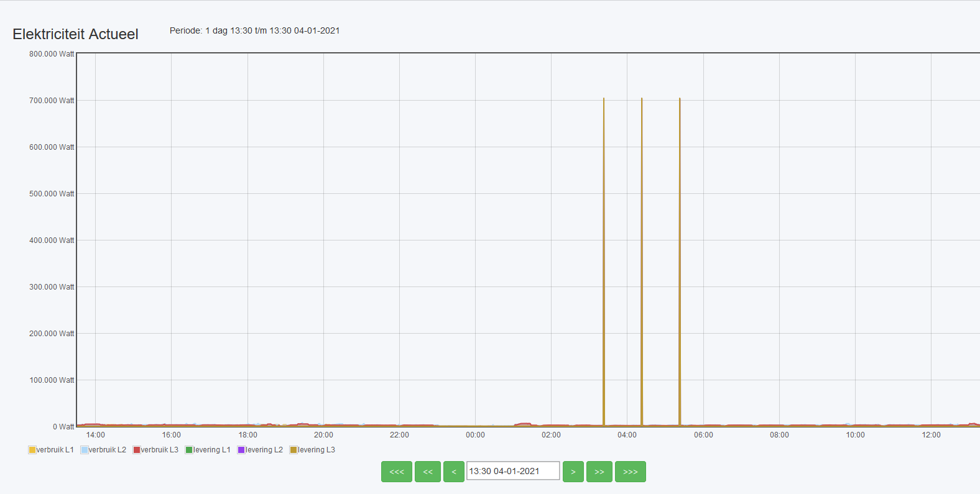Click the Elektriciteit Actueel heading
Image resolution: width=980 pixels, height=494 pixels.
(75, 34)
